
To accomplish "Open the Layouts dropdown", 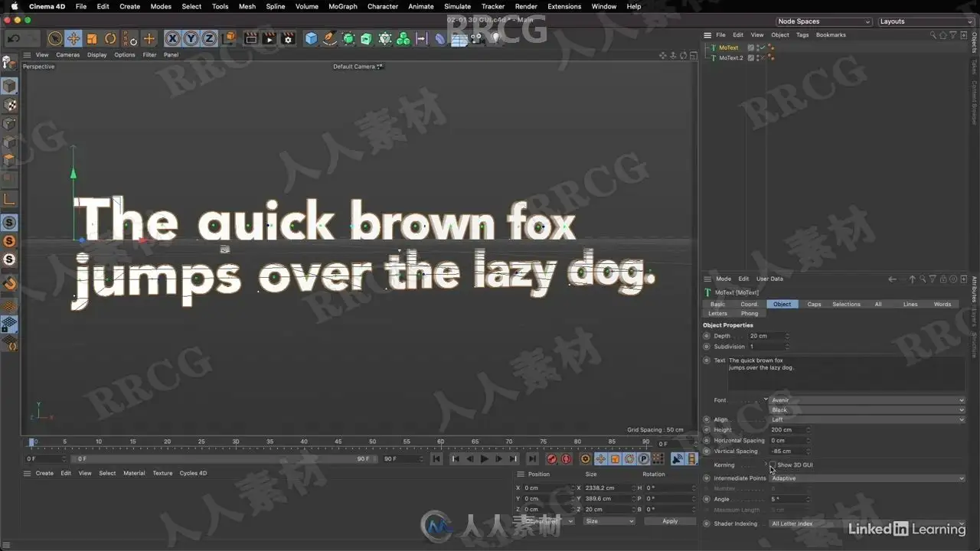I will tap(925, 21).
